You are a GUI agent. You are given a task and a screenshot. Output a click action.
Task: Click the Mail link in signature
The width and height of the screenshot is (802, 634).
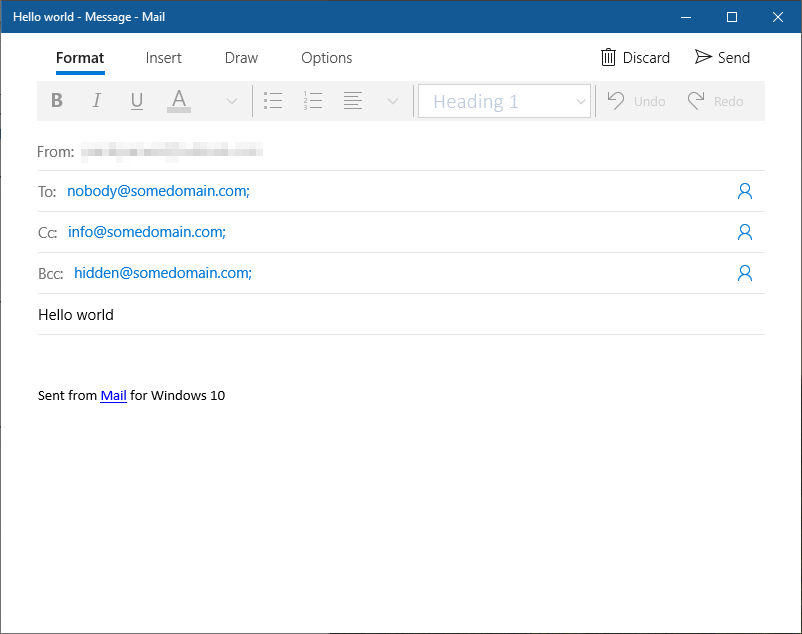pos(113,396)
